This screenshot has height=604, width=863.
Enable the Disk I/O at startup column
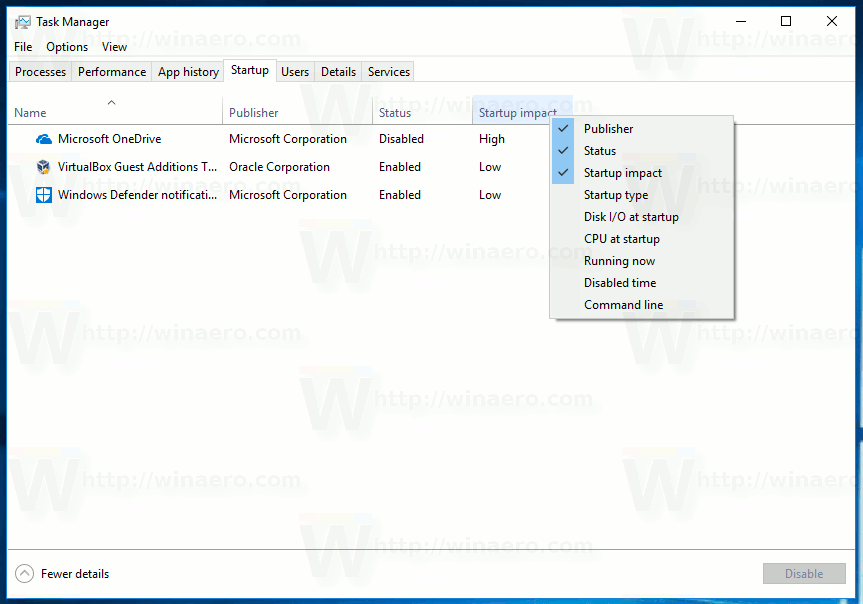[x=631, y=216]
